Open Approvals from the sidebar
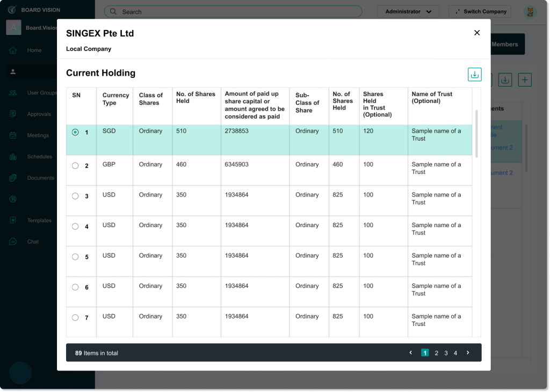The image size is (550, 392). tap(13, 114)
